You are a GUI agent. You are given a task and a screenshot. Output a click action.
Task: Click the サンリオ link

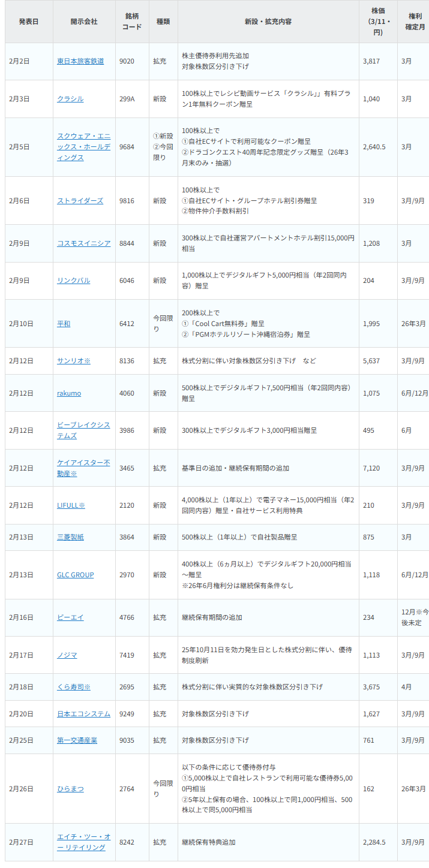73,361
